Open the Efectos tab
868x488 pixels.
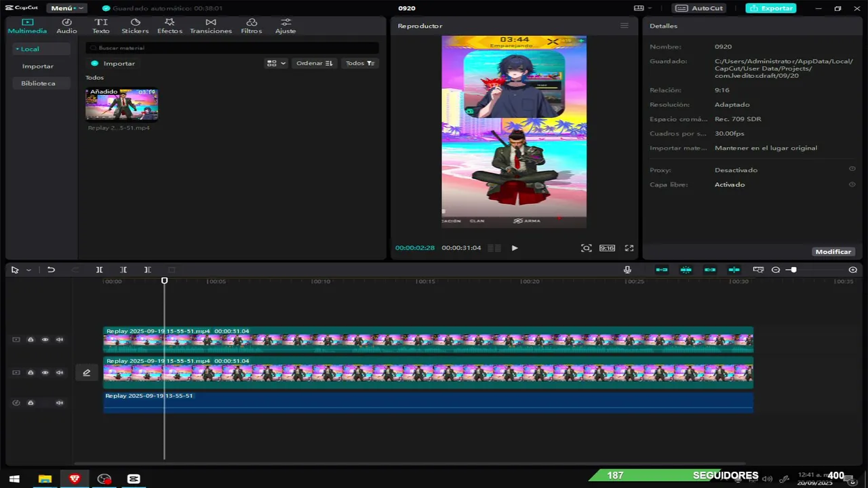pos(170,26)
